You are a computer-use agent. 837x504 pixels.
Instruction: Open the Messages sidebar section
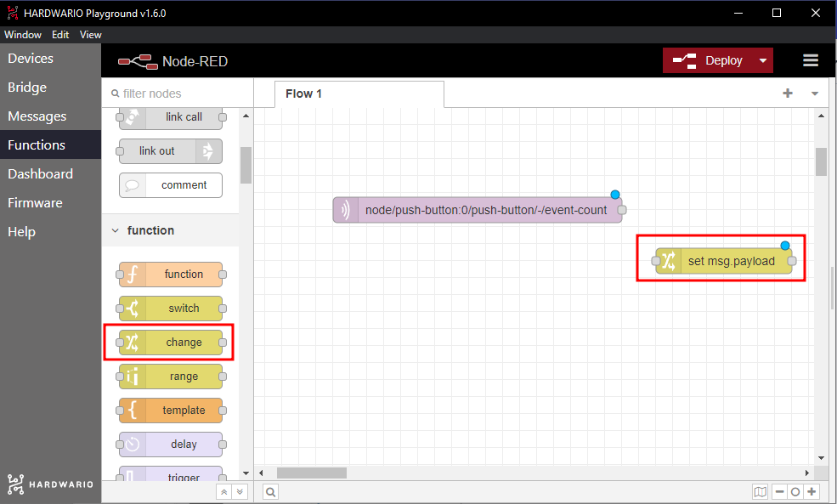(x=50, y=116)
